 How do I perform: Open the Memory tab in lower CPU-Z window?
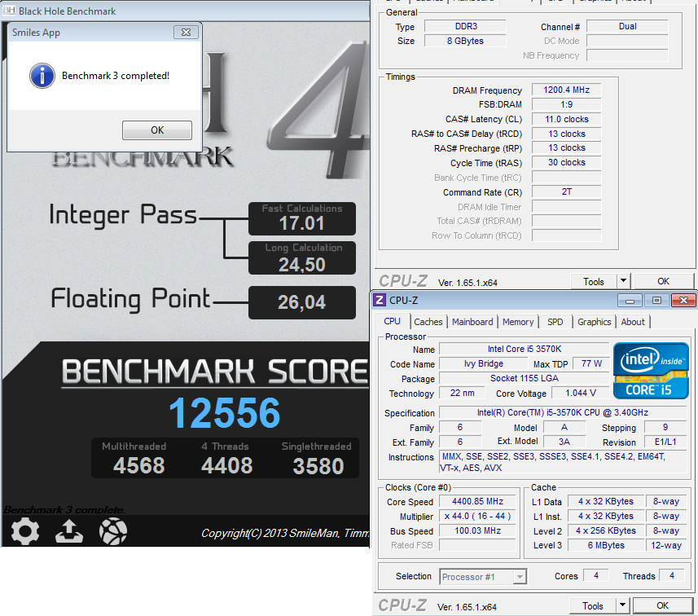pyautogui.click(x=518, y=322)
